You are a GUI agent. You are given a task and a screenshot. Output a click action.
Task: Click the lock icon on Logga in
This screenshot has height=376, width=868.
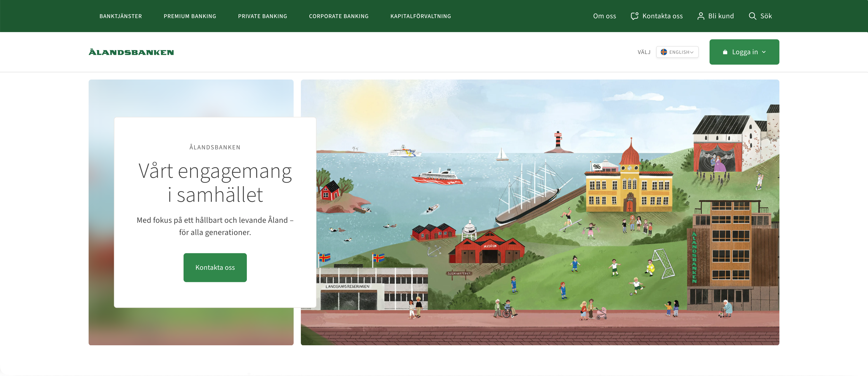pos(725,52)
